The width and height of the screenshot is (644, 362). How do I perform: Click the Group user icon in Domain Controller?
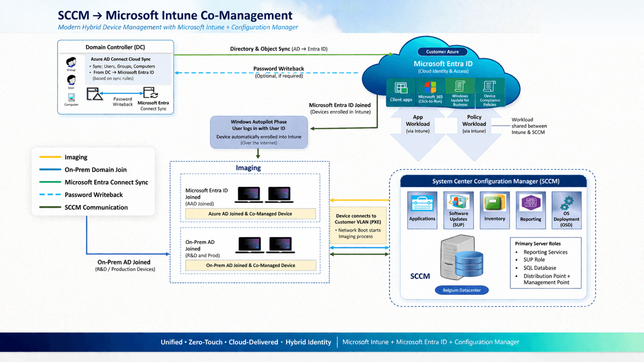pyautogui.click(x=71, y=62)
